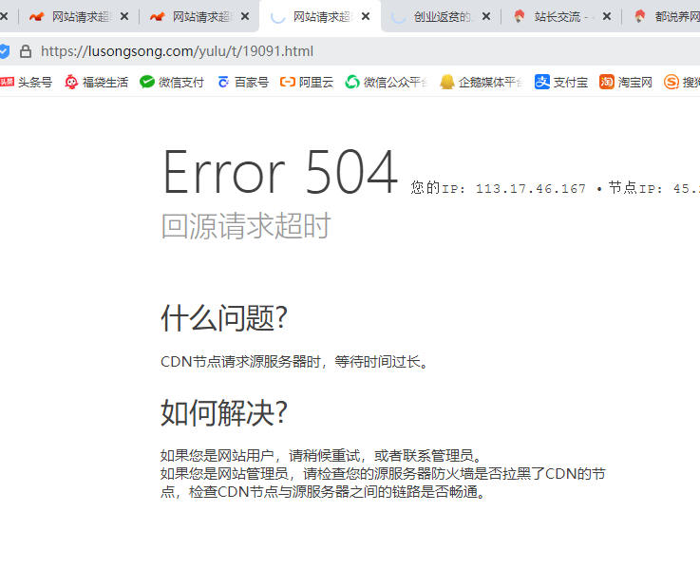Click the 如果您是网站用户 line

(x=321, y=456)
